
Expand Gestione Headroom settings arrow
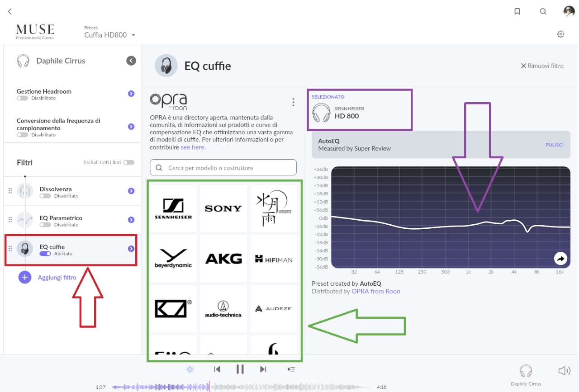[131, 94]
